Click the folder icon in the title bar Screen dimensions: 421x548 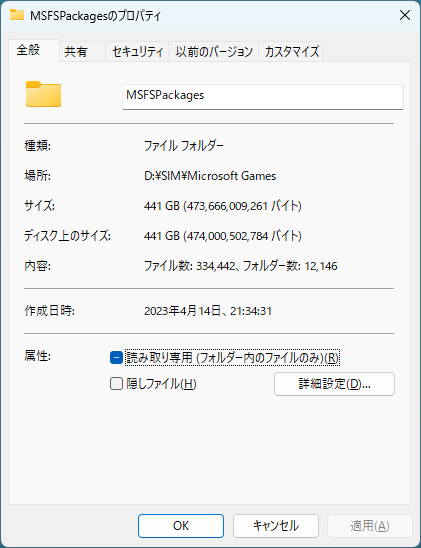click(x=17, y=15)
